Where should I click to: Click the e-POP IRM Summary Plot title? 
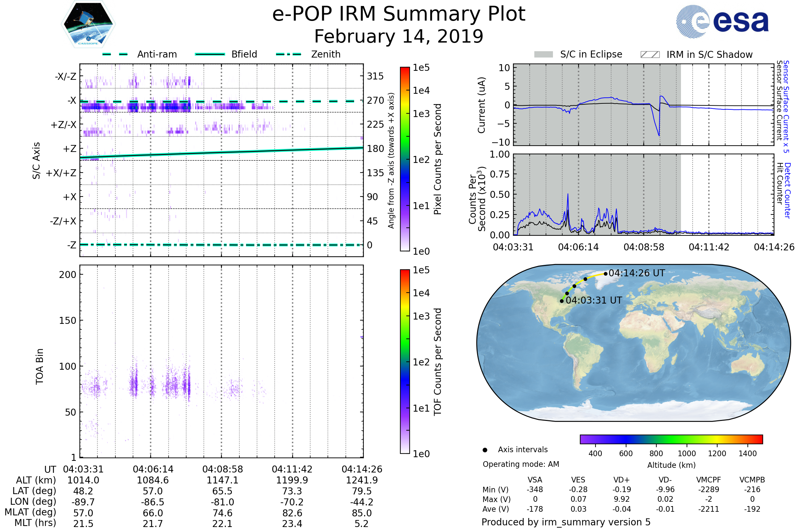399,14
